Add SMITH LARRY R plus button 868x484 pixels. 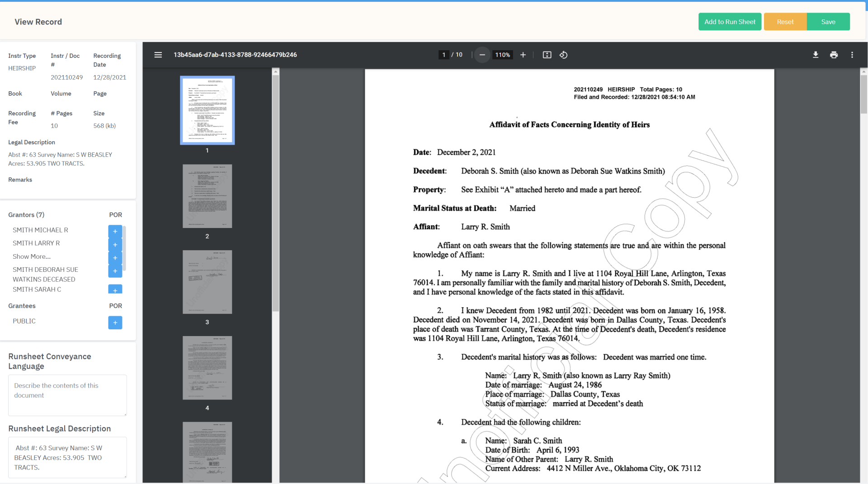click(115, 244)
